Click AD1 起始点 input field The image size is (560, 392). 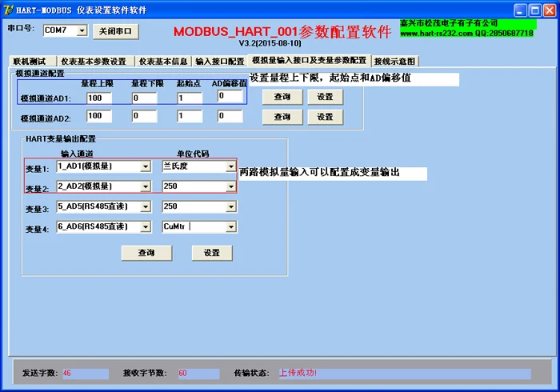pyautogui.click(x=190, y=98)
